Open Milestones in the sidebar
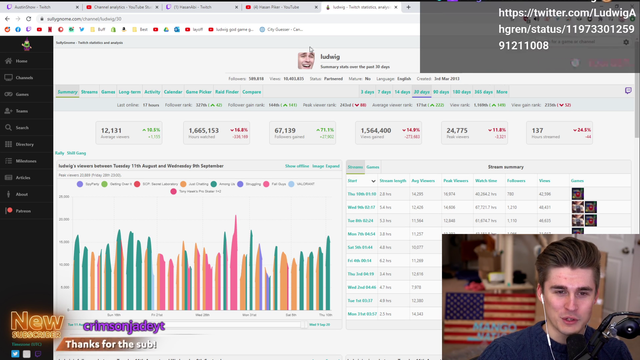 tap(26, 161)
